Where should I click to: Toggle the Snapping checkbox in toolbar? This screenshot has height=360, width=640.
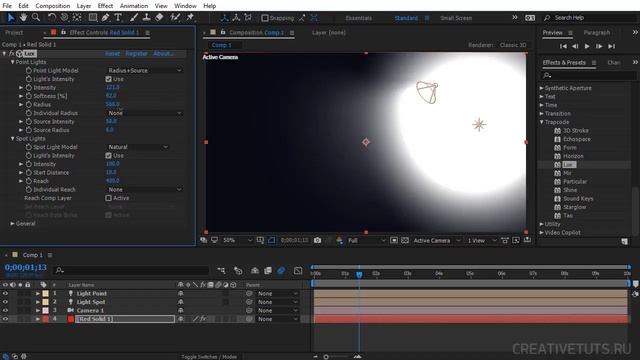(x=265, y=18)
